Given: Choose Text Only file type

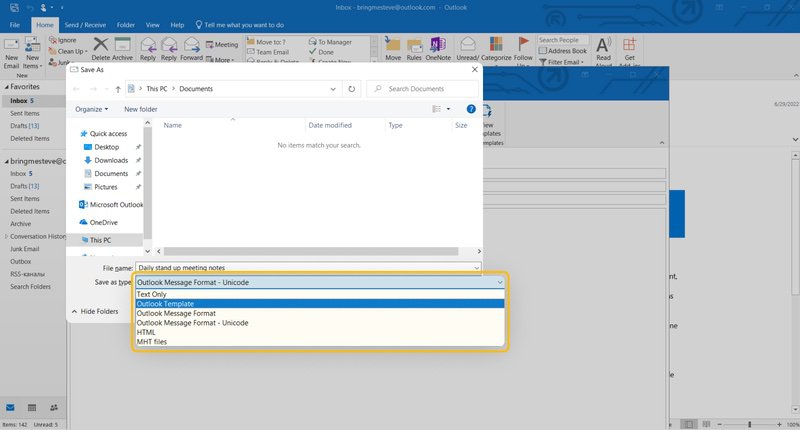Looking at the screenshot, I should click(320, 294).
